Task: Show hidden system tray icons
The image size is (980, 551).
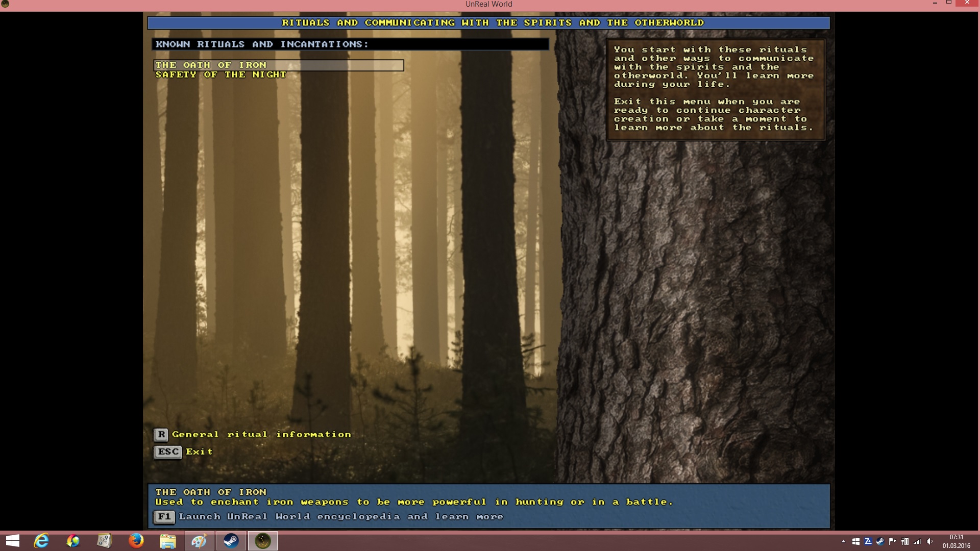Action: (843, 542)
